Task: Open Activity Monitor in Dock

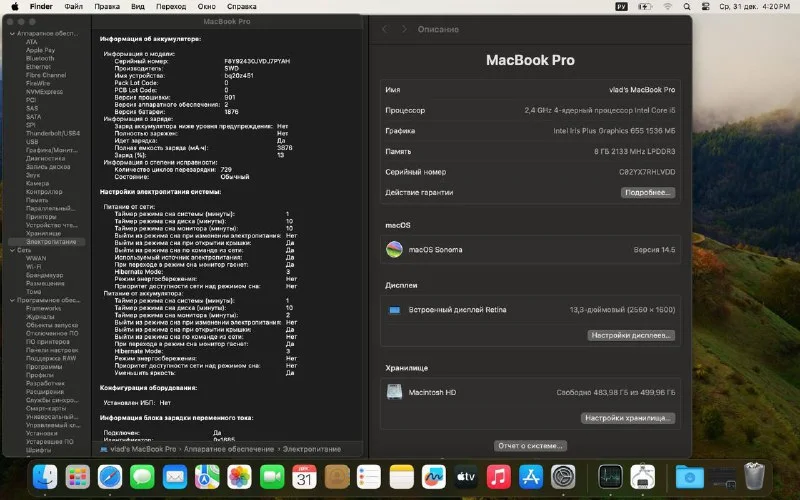Action: tap(610, 478)
